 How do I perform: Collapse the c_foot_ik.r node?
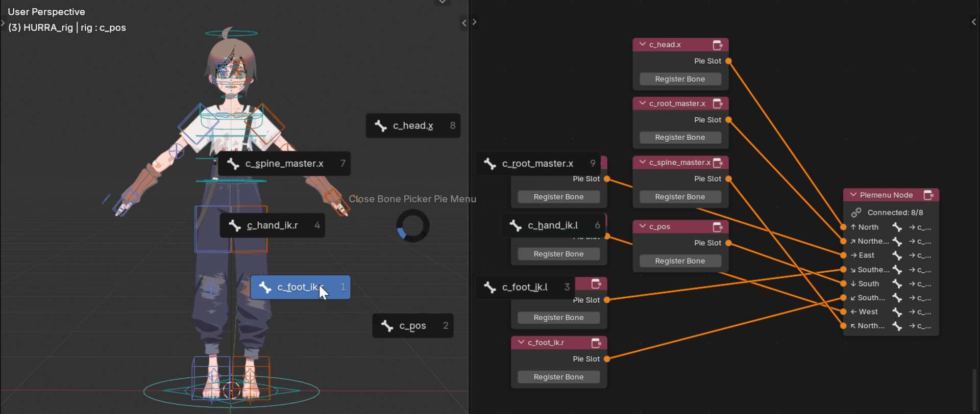coord(521,343)
